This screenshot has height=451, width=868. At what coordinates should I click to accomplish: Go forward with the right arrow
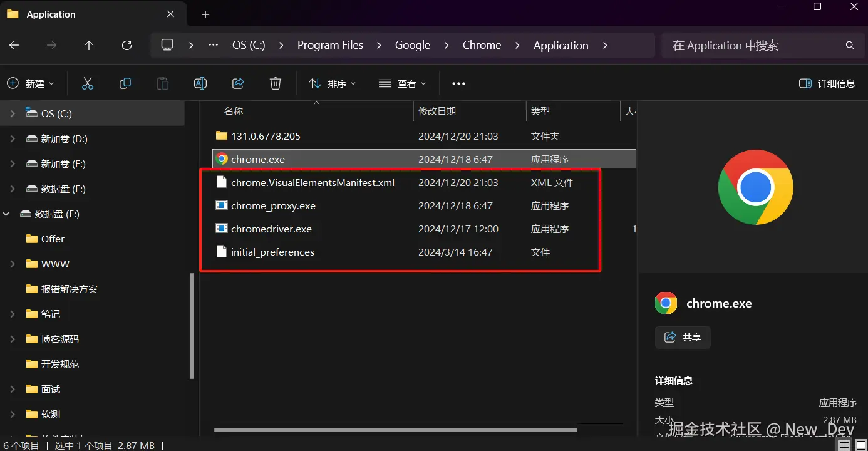click(52, 45)
